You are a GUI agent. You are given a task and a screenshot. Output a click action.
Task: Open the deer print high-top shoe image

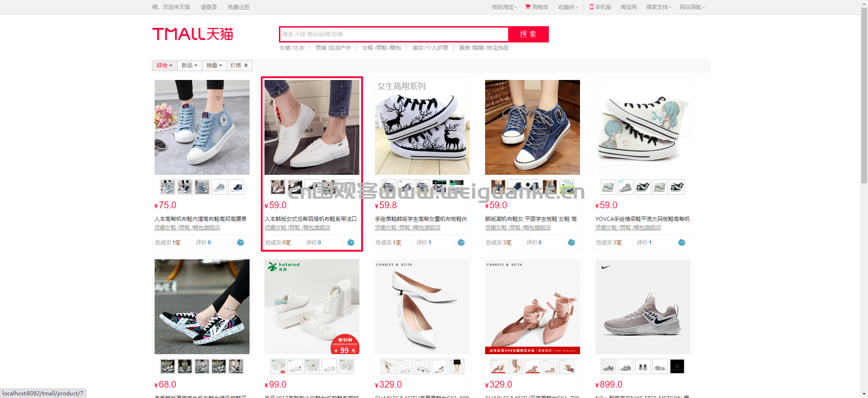[422, 127]
